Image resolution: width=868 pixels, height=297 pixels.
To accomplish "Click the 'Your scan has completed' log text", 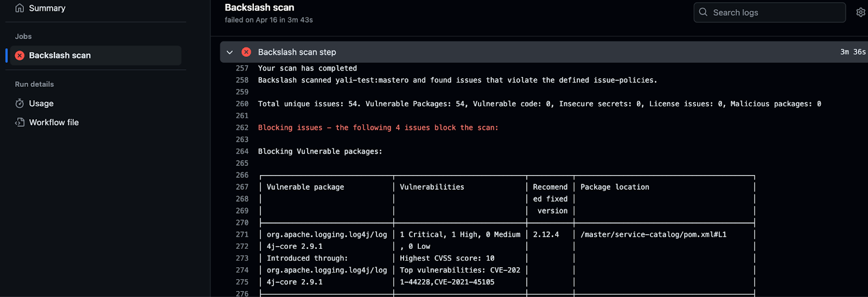I will coord(308,68).
